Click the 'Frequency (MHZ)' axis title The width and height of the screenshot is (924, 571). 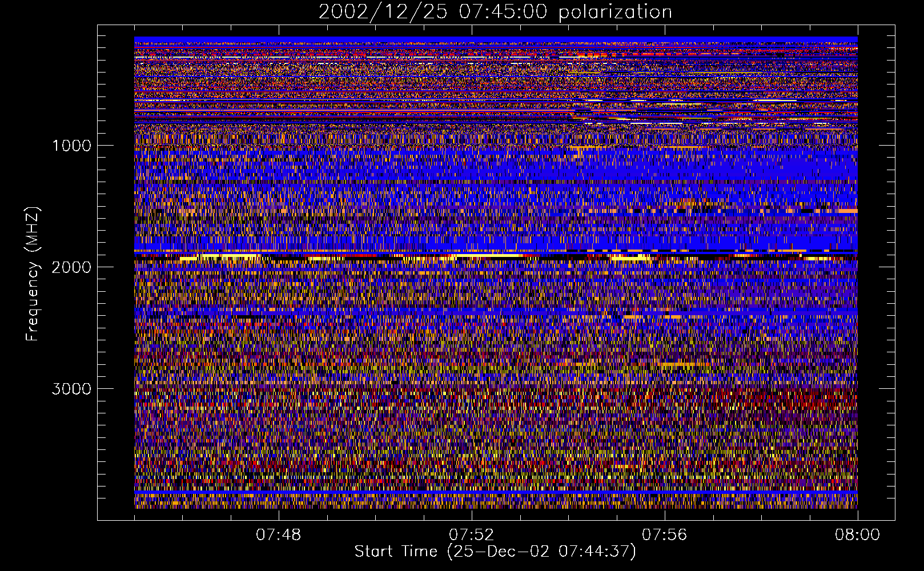tap(33, 274)
